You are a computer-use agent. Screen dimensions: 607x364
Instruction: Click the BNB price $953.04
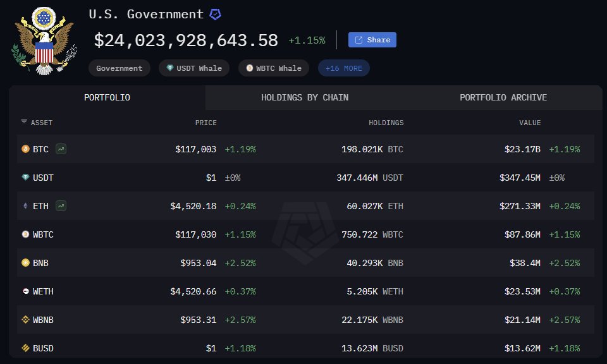click(x=198, y=263)
